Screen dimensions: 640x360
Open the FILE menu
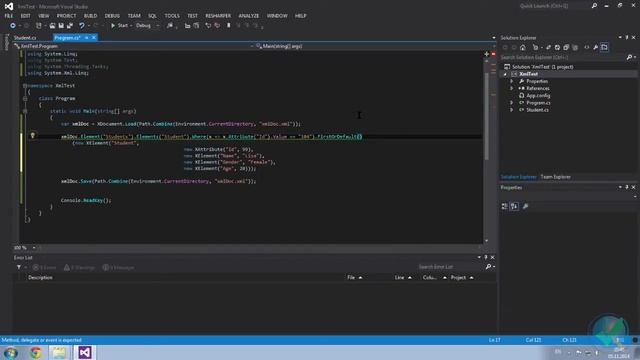9,16
